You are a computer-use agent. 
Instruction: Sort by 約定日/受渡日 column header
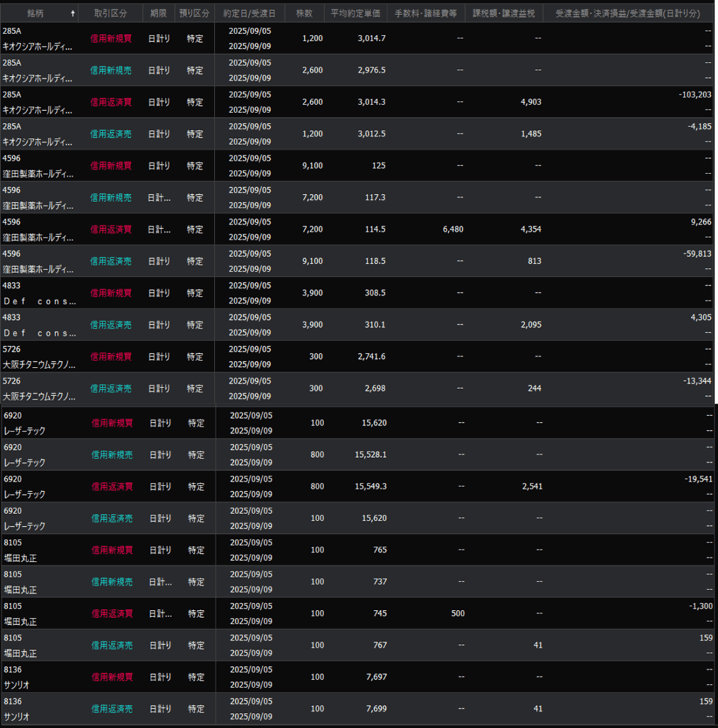click(249, 14)
